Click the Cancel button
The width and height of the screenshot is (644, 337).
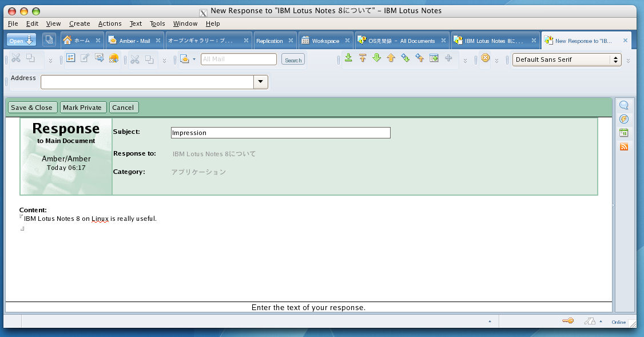(x=123, y=107)
